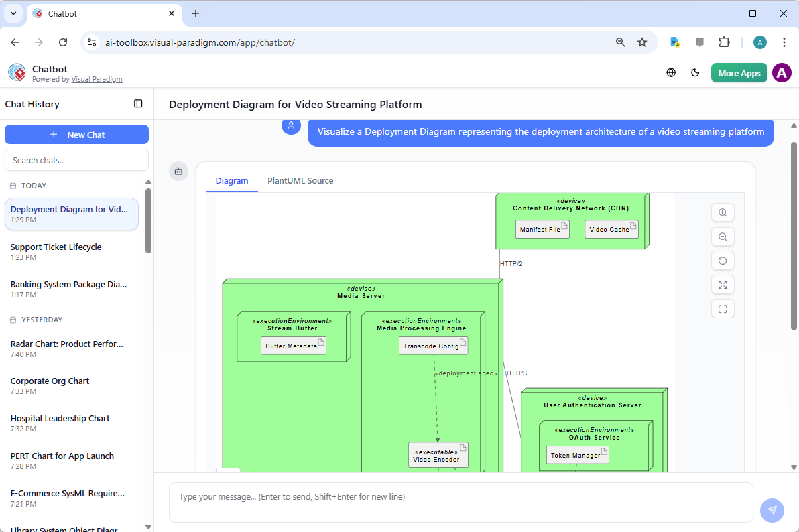
Task: Collapse the Chat History sidebar panel
Action: tap(138, 103)
